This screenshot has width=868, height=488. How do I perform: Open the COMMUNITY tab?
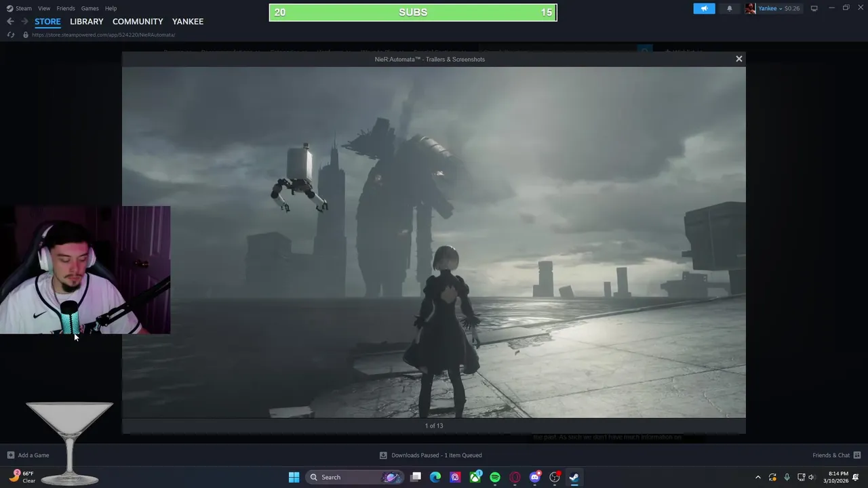[138, 22]
